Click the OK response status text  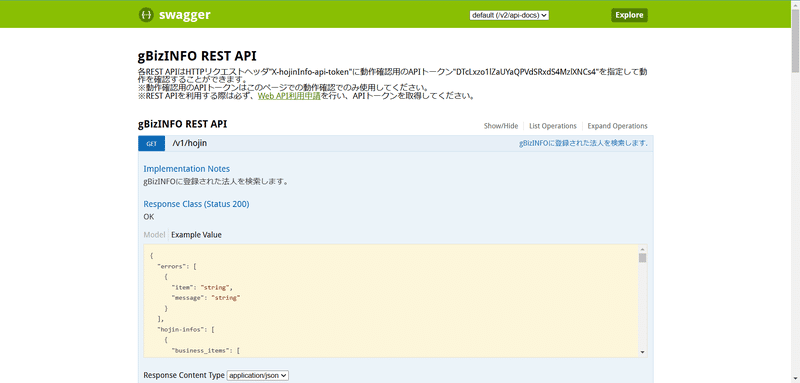(149, 217)
